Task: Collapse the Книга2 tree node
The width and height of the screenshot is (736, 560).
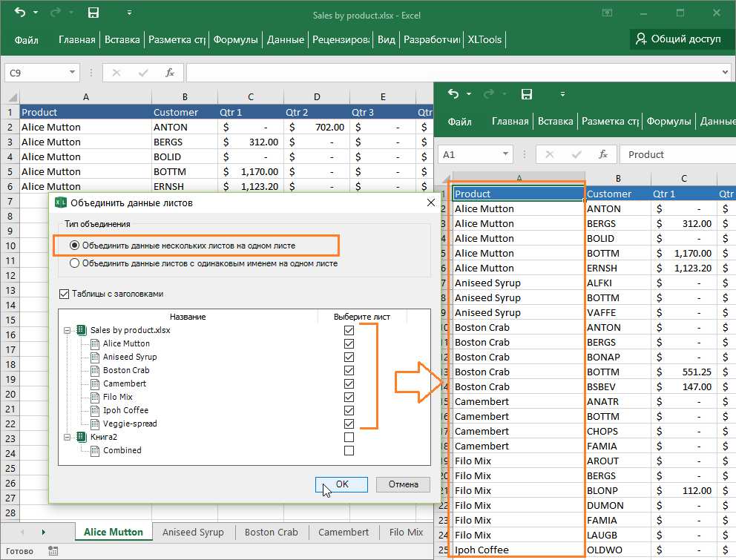Action: click(68, 437)
